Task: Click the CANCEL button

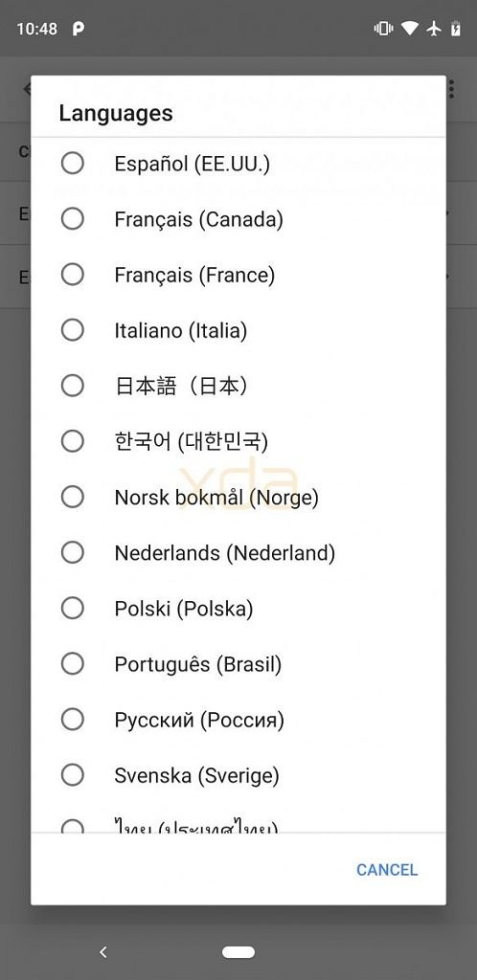Action: click(387, 869)
